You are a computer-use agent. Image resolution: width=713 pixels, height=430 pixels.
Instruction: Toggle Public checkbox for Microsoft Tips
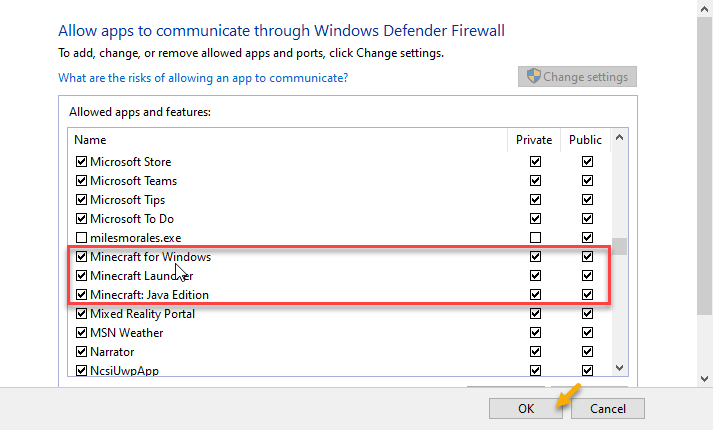click(x=587, y=200)
